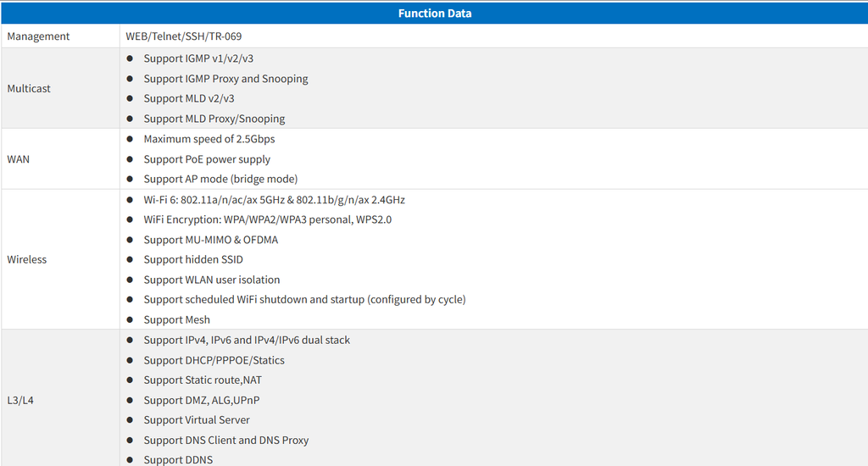The image size is (868, 466).
Task: Click the Wireless row label
Action: point(26,259)
